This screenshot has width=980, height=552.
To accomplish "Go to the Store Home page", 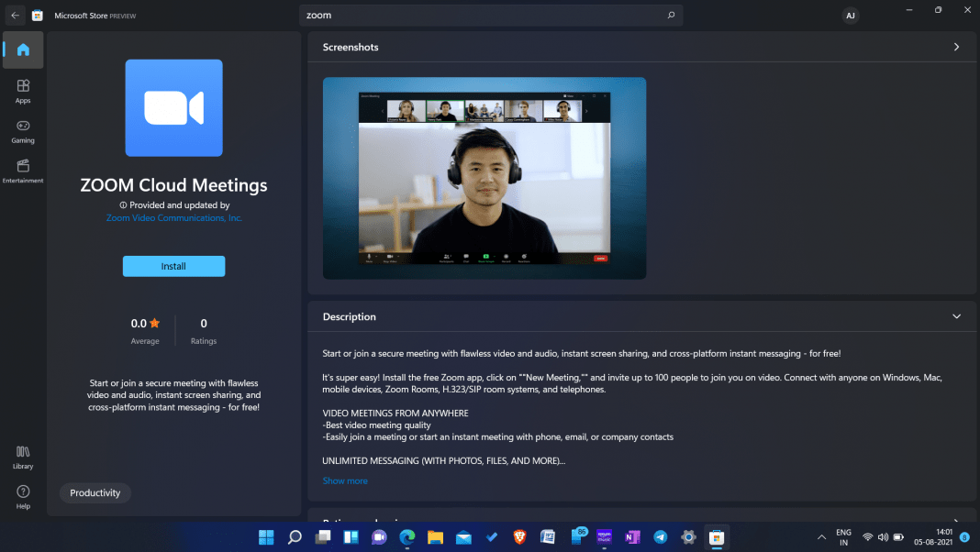I will point(23,50).
